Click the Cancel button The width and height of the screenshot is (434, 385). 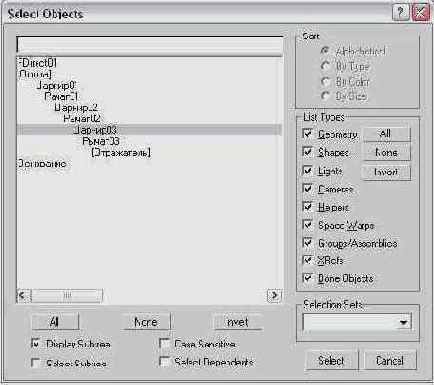click(389, 360)
